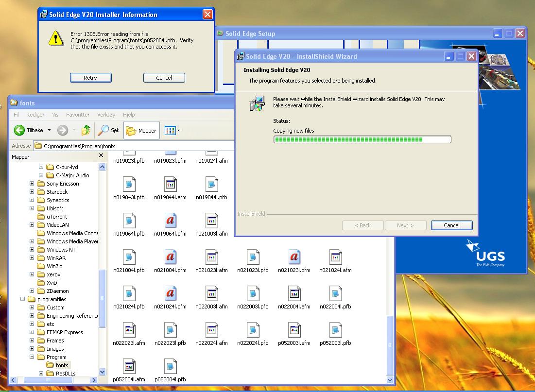Expand the C-dur-lyd folder

click(x=41, y=167)
